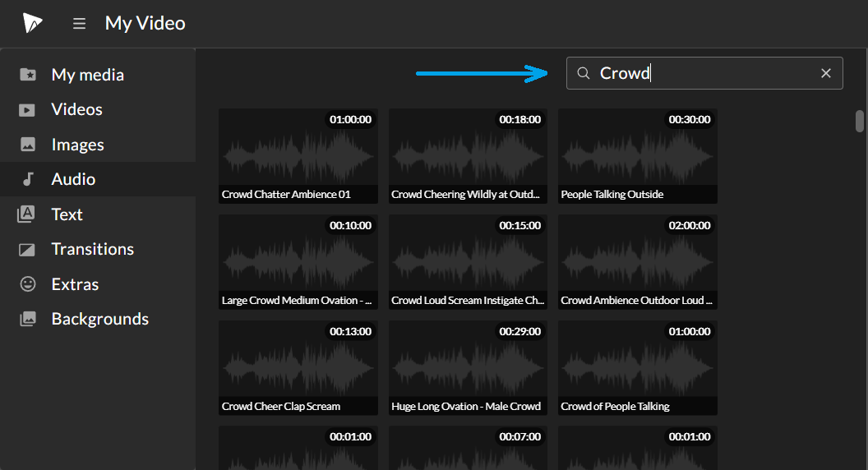This screenshot has height=470, width=868.
Task: Click the 00:10:00 duration badge
Action: [350, 226]
